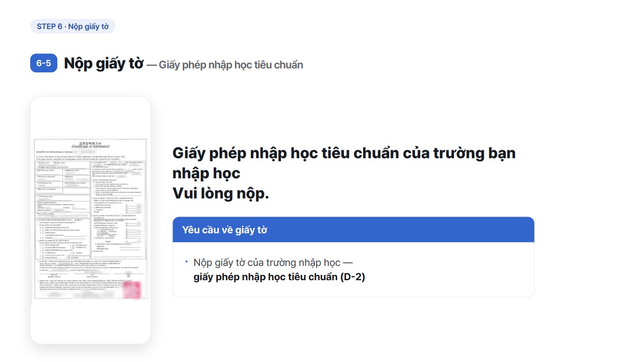Click the blurred pink stamp on the certificate
The image size is (644, 362).
pyautogui.click(x=131, y=289)
